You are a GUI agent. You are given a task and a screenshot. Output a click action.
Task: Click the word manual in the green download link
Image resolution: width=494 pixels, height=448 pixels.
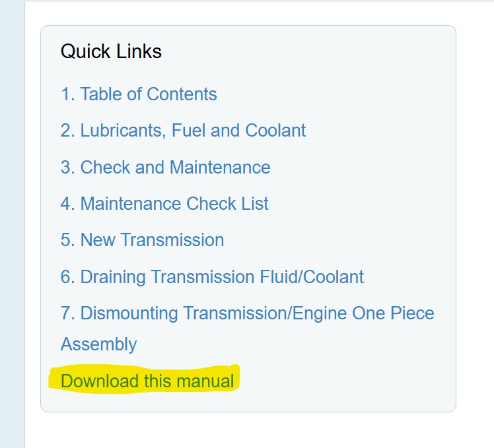pos(205,381)
